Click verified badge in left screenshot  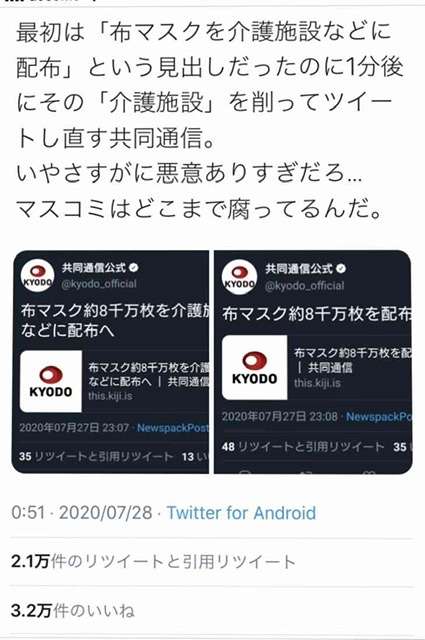134,268
